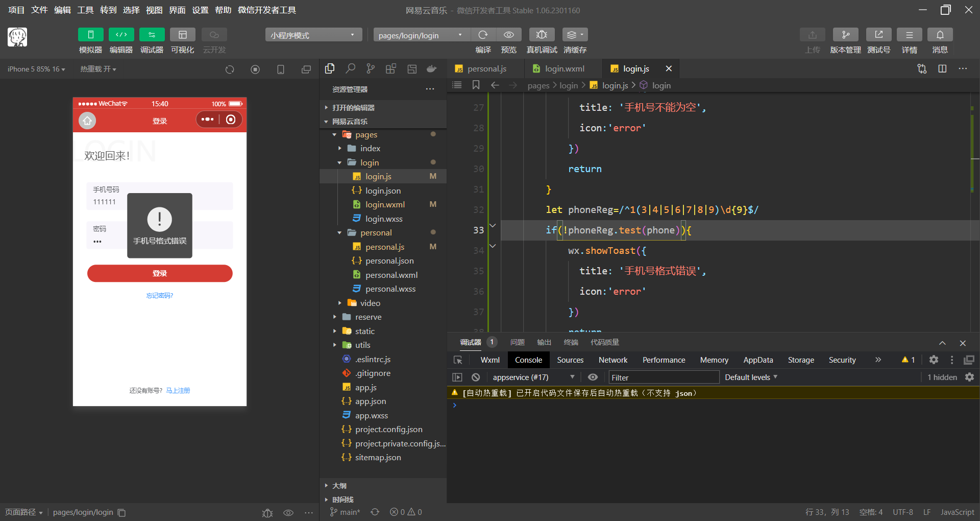Click the console Filter input field
Viewport: 980px width, 521px height.
click(664, 377)
